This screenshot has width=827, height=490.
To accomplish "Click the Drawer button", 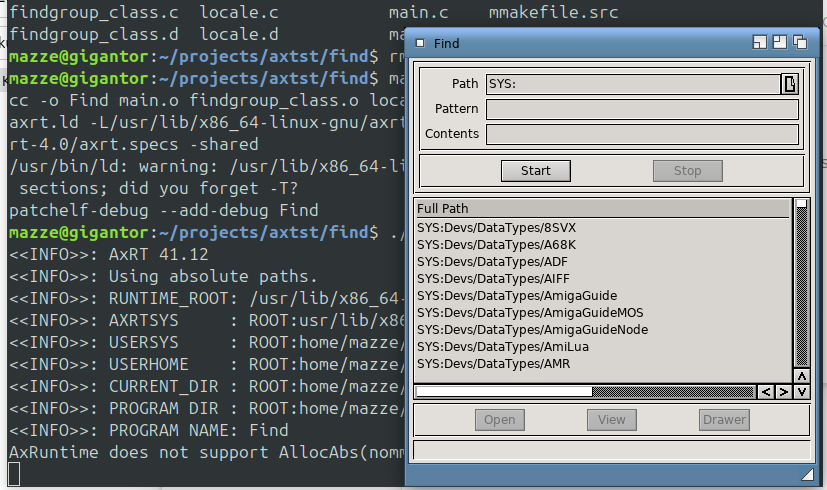I will (x=723, y=420).
